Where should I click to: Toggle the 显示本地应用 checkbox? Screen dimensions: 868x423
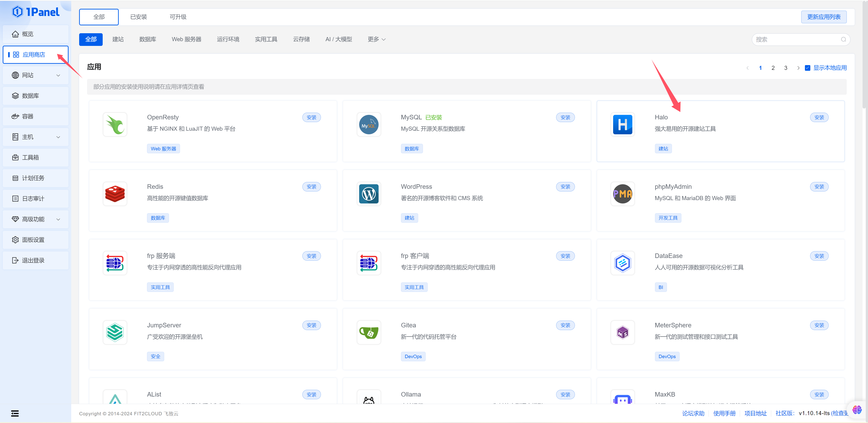click(x=807, y=68)
